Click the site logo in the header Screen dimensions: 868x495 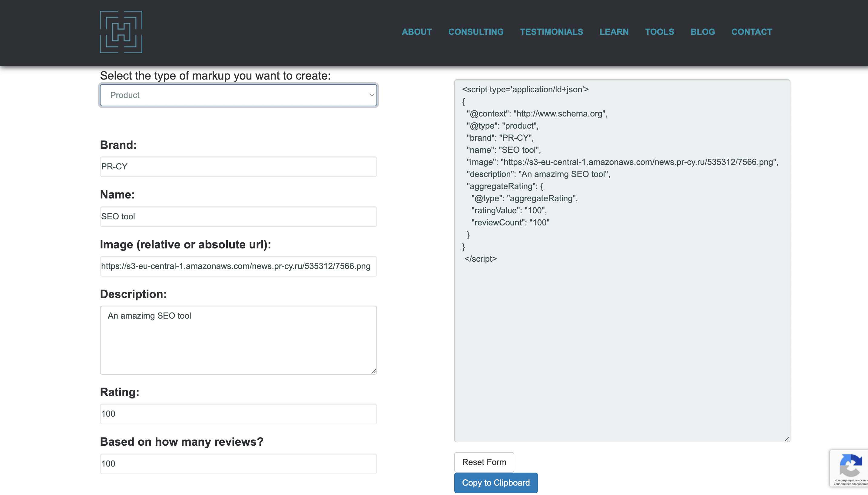click(x=121, y=32)
